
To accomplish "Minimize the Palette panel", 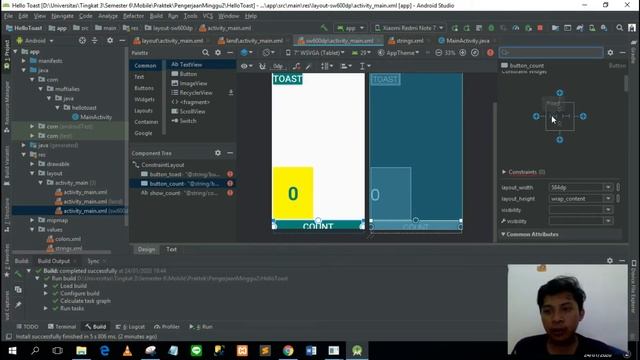I will click(x=230, y=53).
